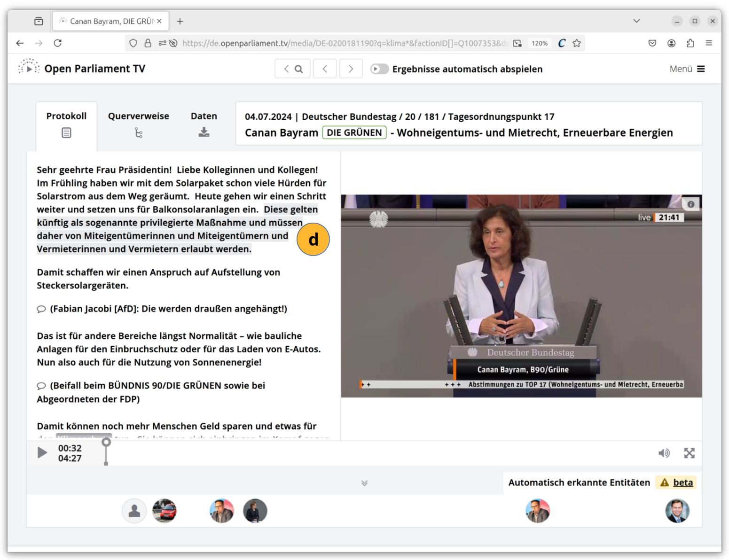This screenshot has width=729, height=560.
Task: Click the video frame of the speaker
Action: tap(521, 296)
